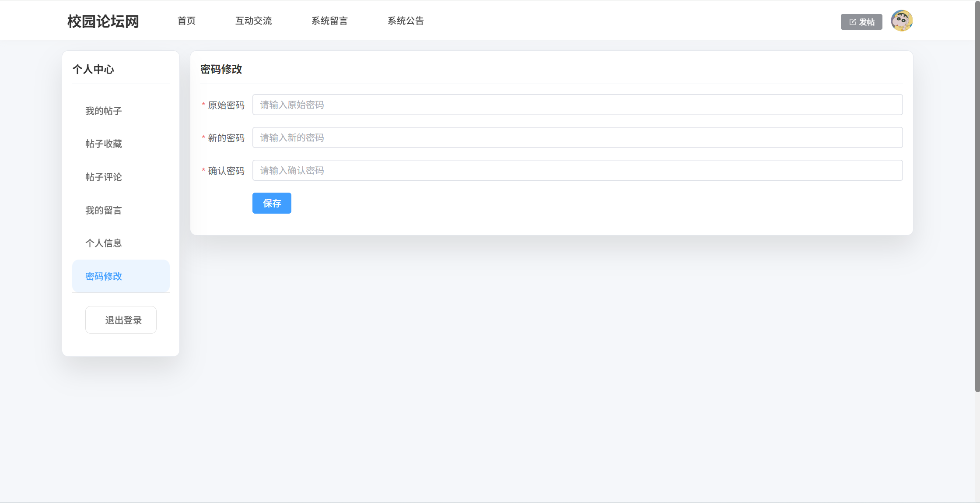This screenshot has height=503, width=980.
Task: Open 系统公告 in the top nav
Action: pyautogui.click(x=406, y=21)
